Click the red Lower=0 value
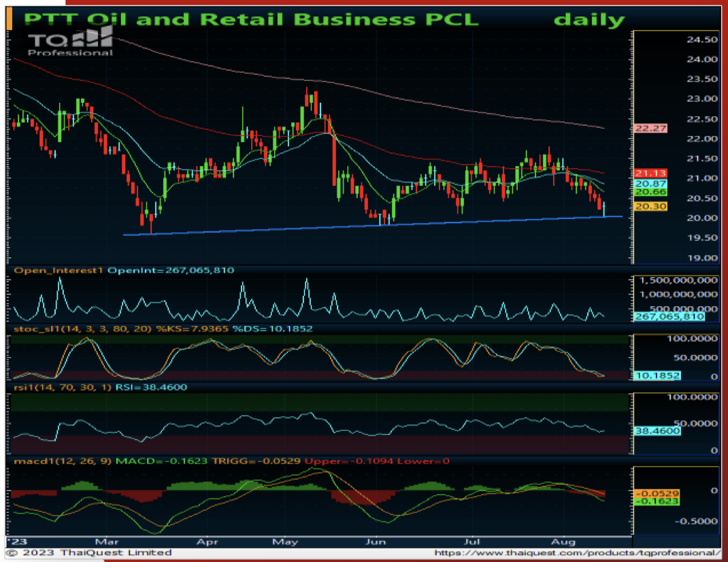 [x=423, y=461]
